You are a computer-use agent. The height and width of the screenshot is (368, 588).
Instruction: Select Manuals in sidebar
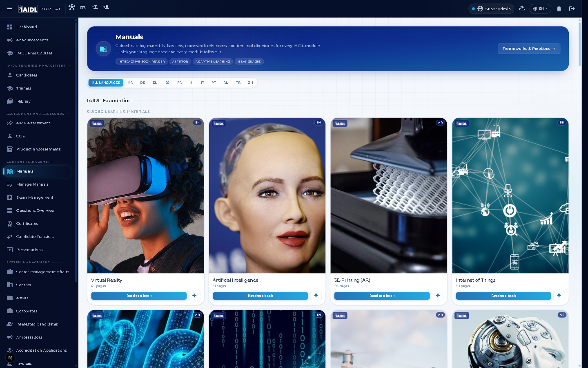[37, 171]
